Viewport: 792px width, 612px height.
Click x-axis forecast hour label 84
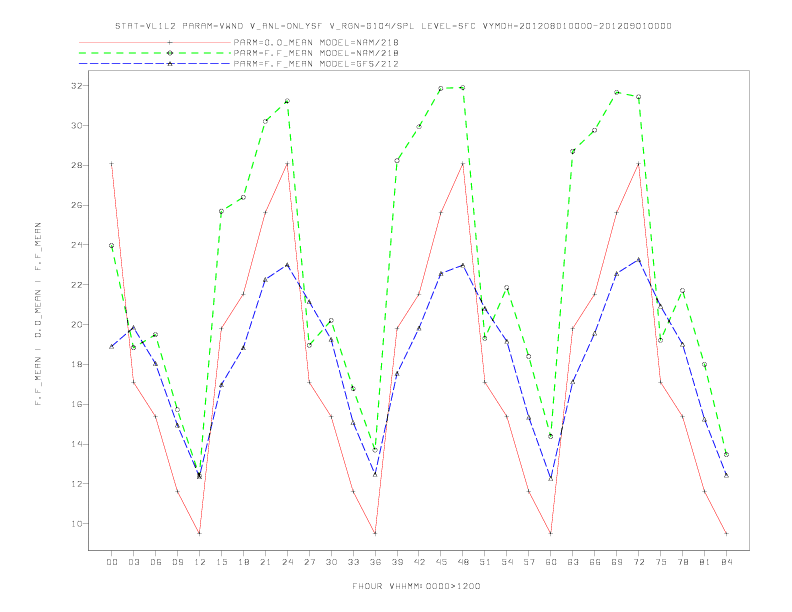(726, 562)
